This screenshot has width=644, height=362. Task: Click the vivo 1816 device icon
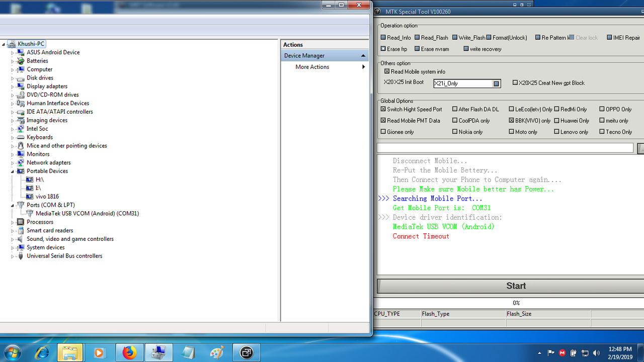point(30,197)
